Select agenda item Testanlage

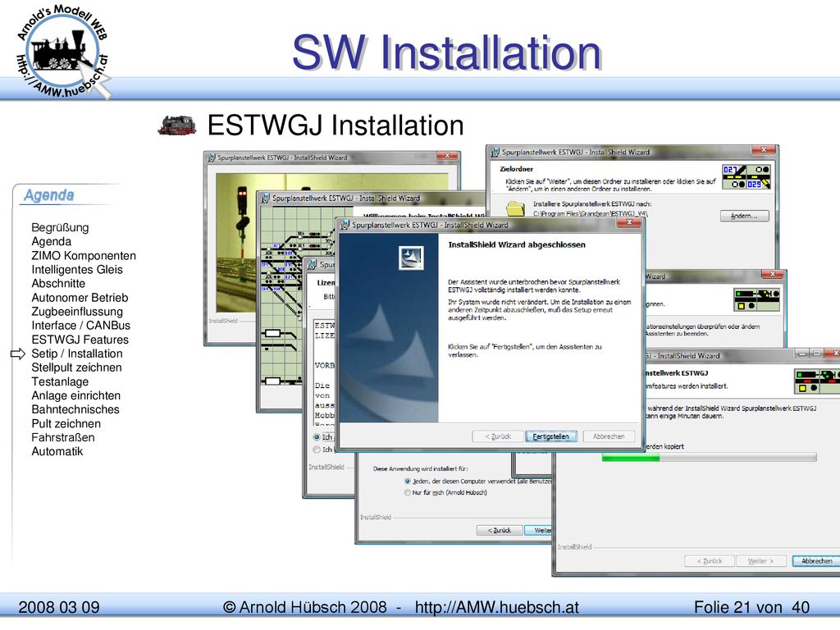pos(60,381)
